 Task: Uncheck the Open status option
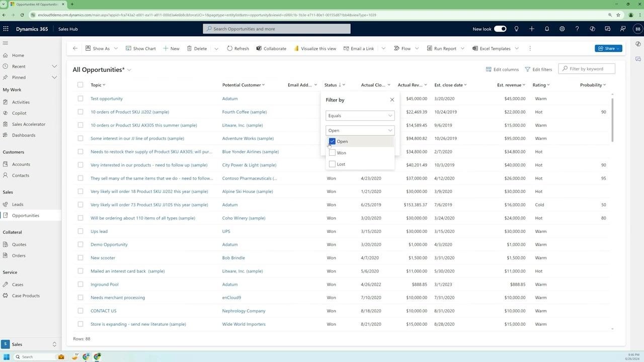(x=332, y=141)
